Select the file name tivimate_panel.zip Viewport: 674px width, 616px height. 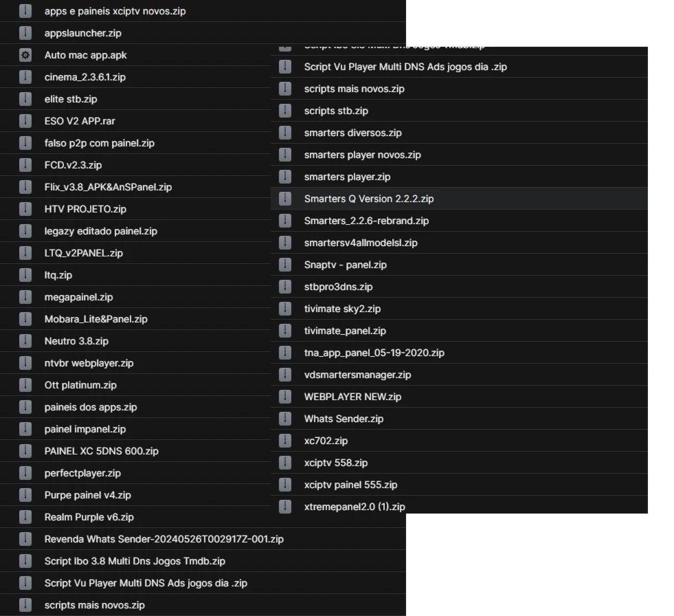(x=345, y=331)
